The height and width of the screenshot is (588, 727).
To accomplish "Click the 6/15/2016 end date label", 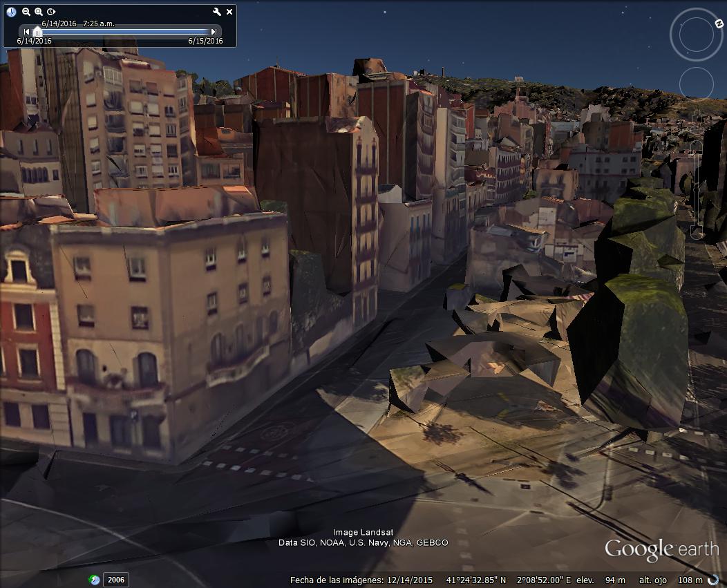I will (205, 41).
